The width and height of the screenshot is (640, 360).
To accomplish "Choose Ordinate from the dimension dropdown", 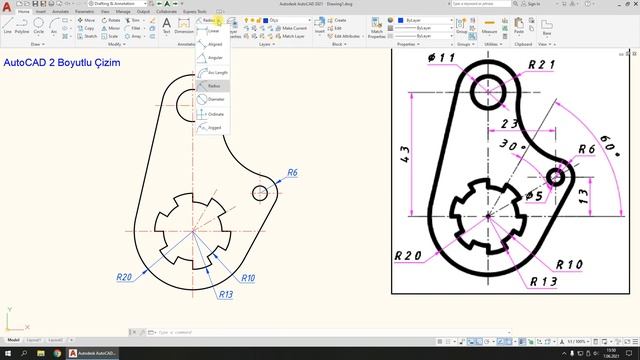I will click(x=212, y=114).
